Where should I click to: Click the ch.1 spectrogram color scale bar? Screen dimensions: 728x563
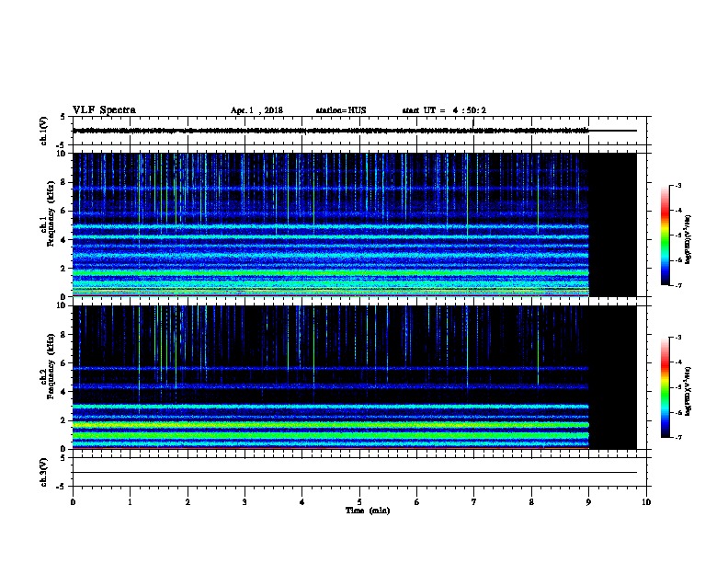pyautogui.click(x=665, y=236)
